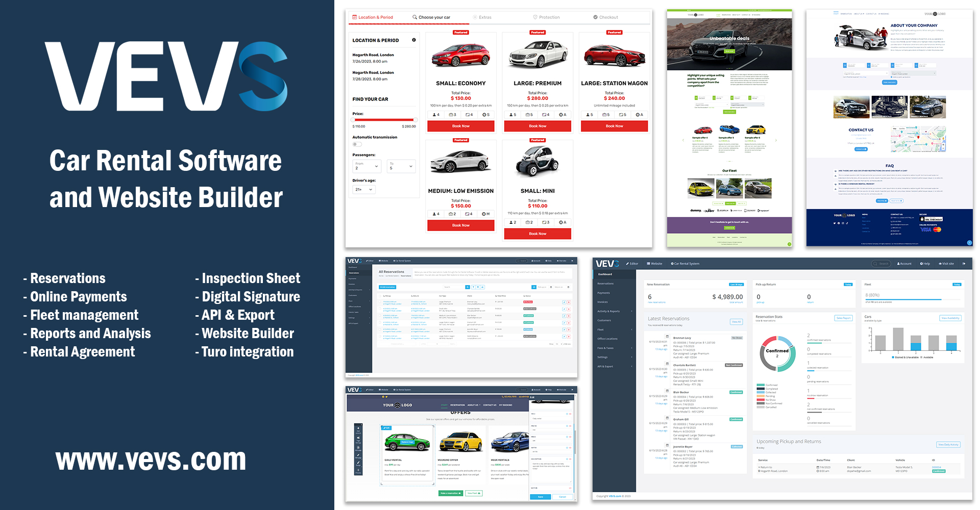The width and height of the screenshot is (980, 510).
Task: Switch to Protection step tab
Action: click(x=546, y=17)
